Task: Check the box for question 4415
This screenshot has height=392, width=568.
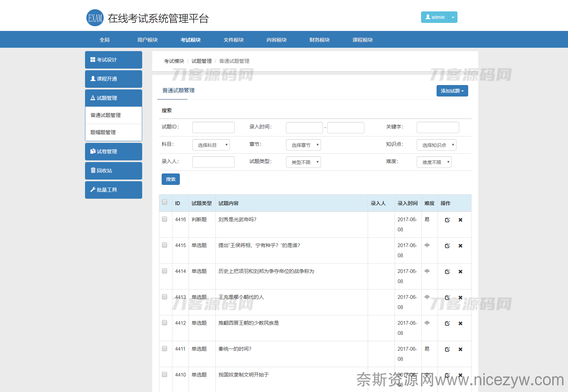Action: (x=165, y=245)
